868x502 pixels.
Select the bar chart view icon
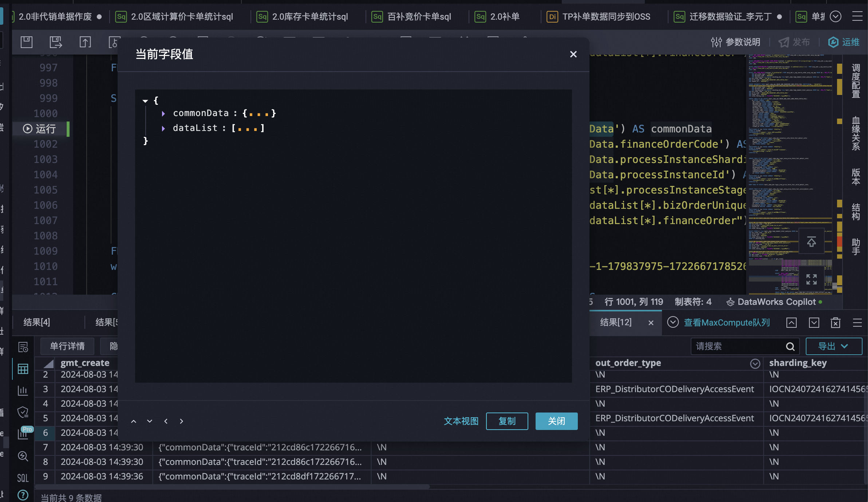click(x=23, y=391)
